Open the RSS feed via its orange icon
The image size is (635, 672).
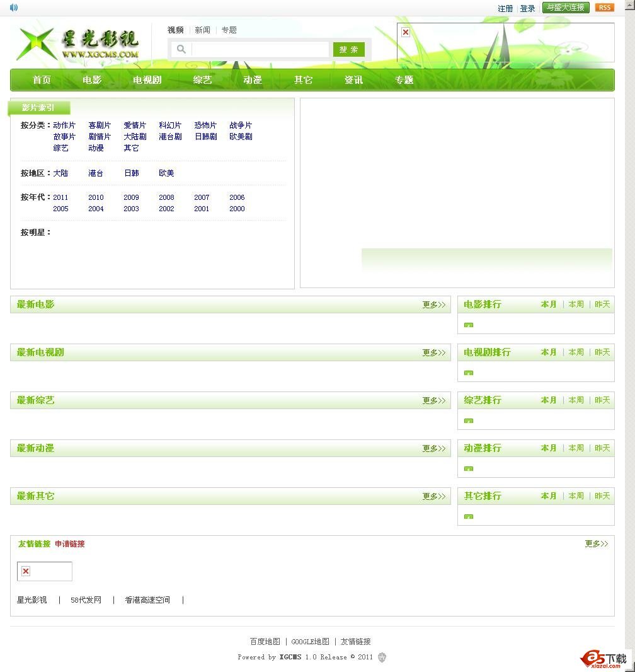(x=604, y=7)
